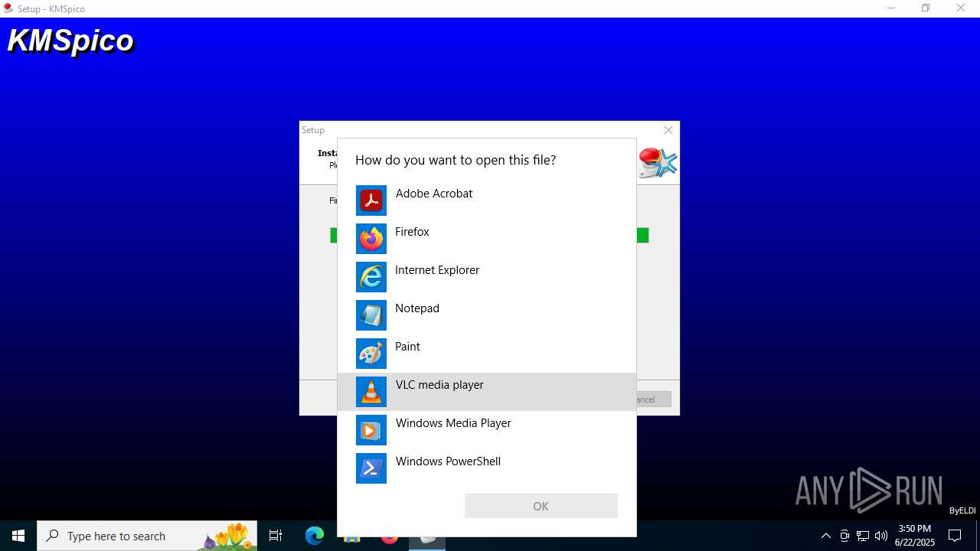This screenshot has height=551, width=980.
Task: Click the Paint palette icon
Action: tap(371, 354)
